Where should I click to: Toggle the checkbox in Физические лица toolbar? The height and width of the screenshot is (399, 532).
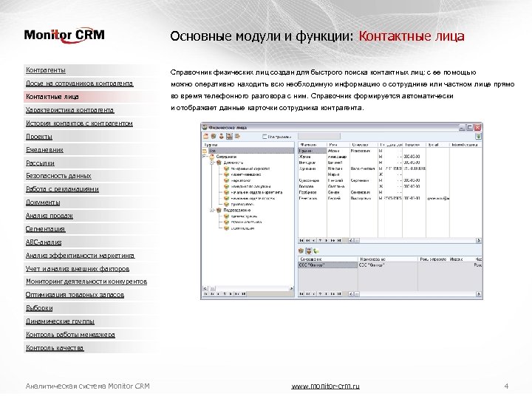click(x=265, y=137)
